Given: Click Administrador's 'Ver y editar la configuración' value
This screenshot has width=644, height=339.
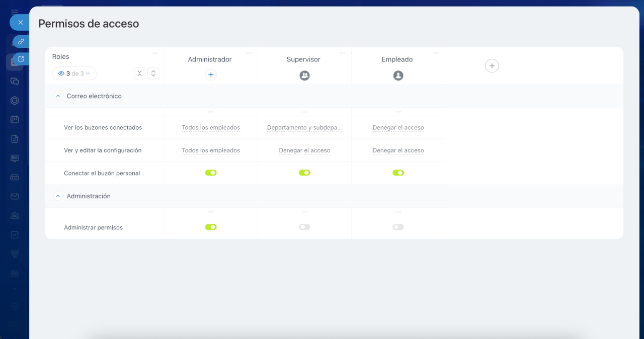Looking at the screenshot, I should (x=211, y=150).
